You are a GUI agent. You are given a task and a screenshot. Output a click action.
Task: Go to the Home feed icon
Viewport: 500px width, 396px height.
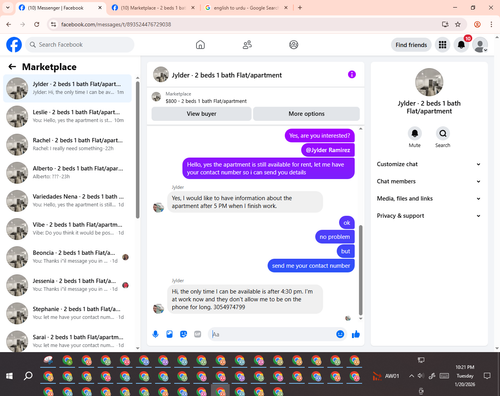click(x=200, y=45)
